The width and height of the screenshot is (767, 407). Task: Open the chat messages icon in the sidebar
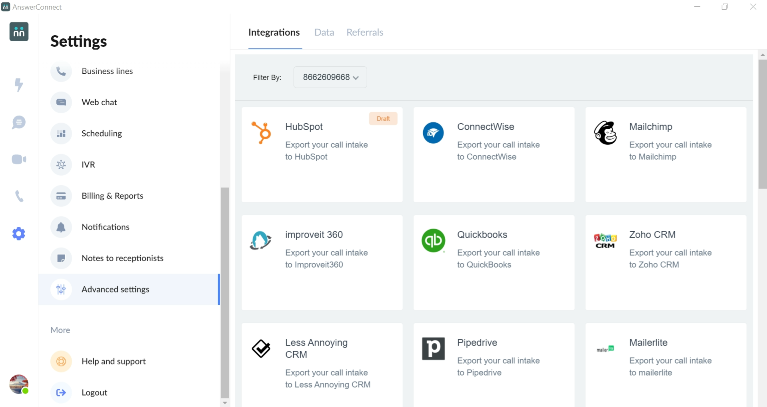19,122
